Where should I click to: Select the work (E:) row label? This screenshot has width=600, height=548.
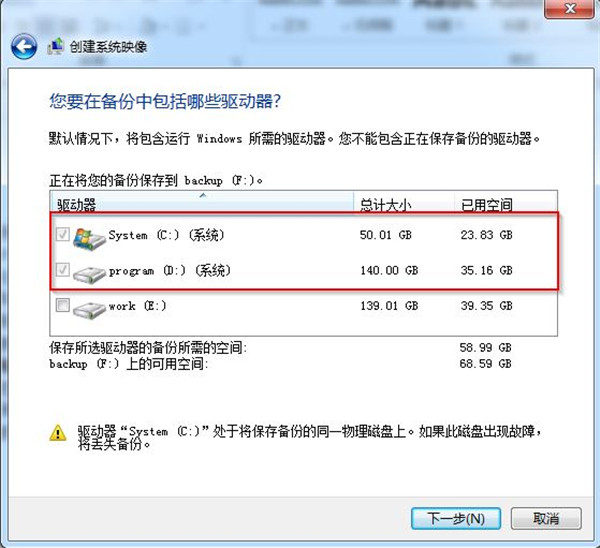[137, 306]
